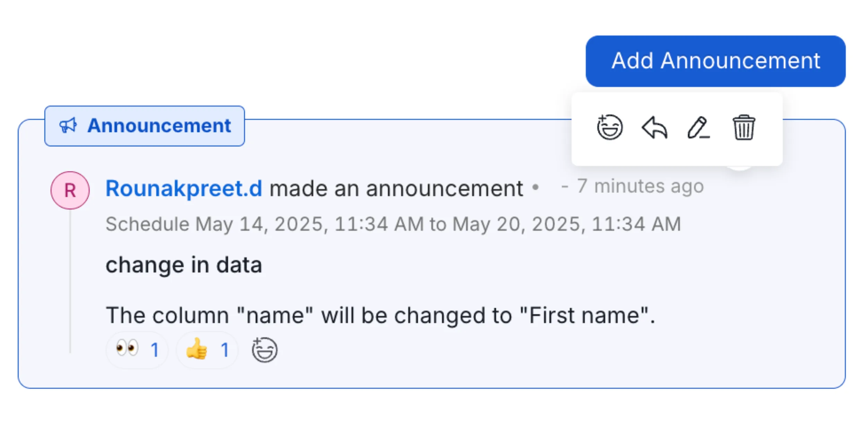Toggle the thumbs up reaction chip
The height and width of the screenshot is (426, 868).
coord(207,349)
